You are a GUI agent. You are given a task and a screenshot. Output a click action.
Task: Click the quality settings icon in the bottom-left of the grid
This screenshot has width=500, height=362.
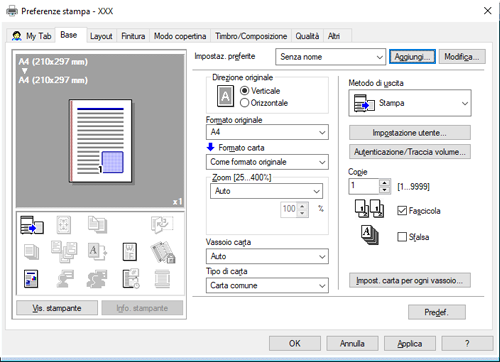(x=31, y=279)
